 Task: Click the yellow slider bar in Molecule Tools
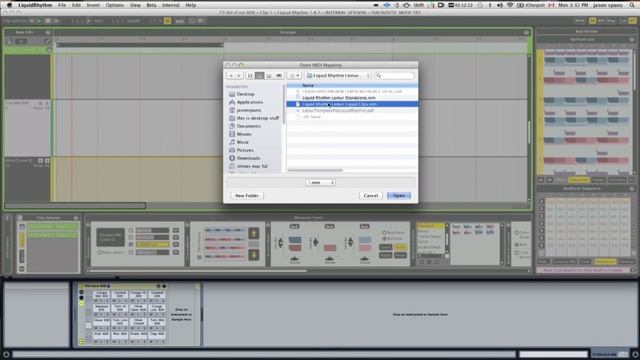coord(152,244)
